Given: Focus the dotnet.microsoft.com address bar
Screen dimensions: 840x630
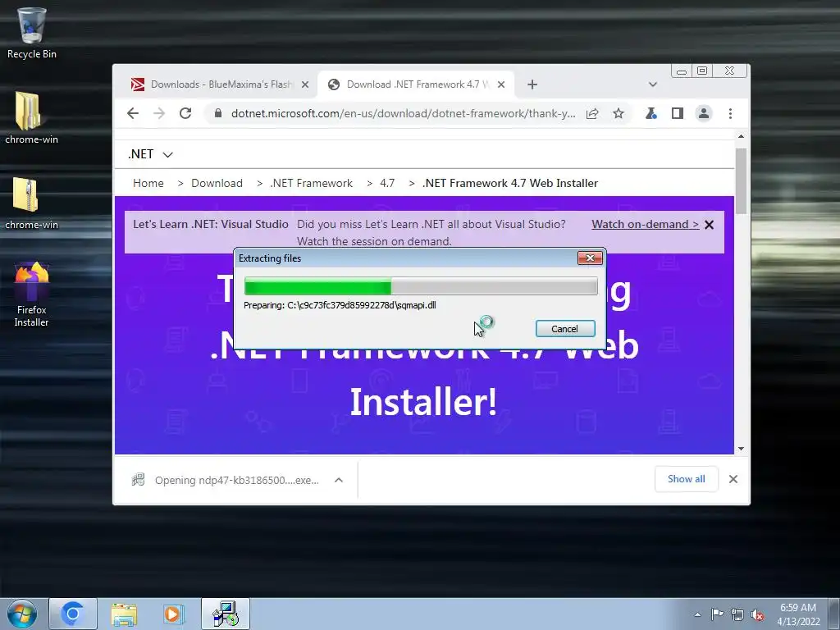Looking at the screenshot, I should pos(403,113).
